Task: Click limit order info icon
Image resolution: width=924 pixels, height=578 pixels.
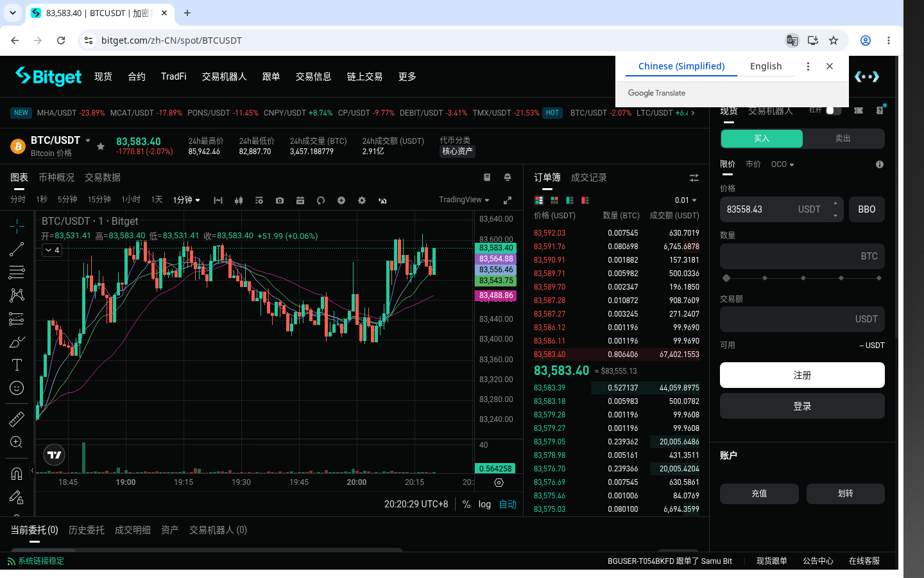Action: (880, 164)
